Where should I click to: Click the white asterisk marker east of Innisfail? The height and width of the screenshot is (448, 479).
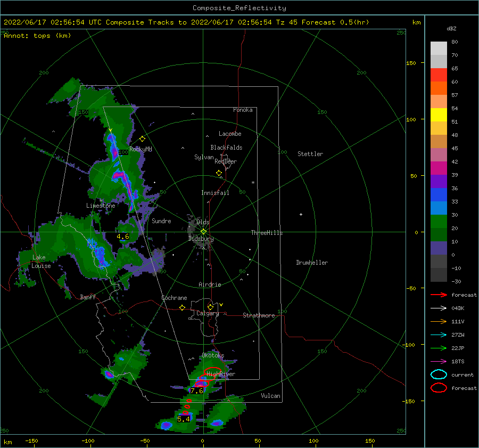coord(253,183)
